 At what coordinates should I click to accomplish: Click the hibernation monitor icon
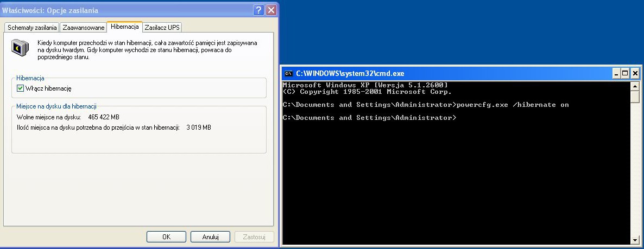[21, 48]
